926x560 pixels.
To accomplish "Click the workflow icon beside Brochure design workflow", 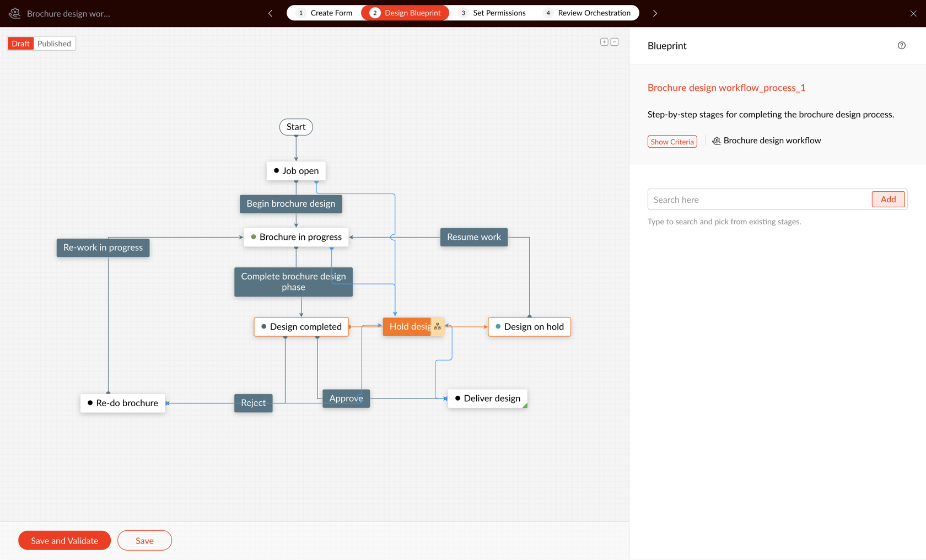I will coord(716,141).
